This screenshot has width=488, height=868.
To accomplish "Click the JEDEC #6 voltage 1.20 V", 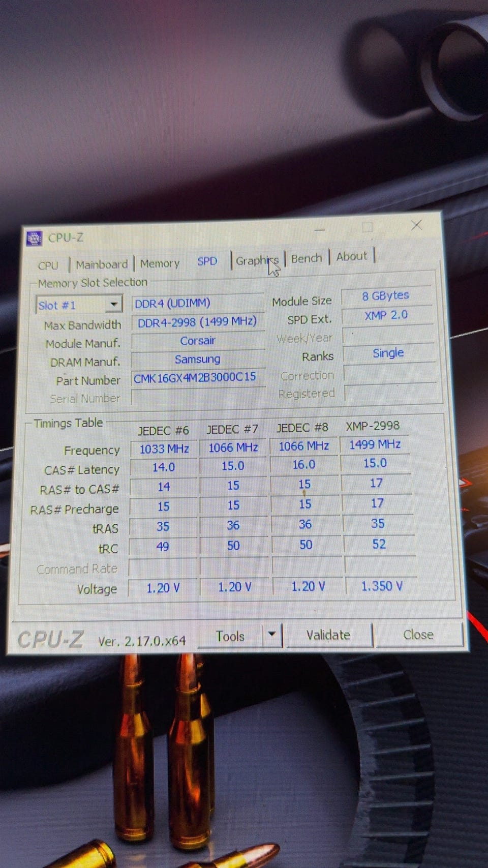I will tap(163, 588).
